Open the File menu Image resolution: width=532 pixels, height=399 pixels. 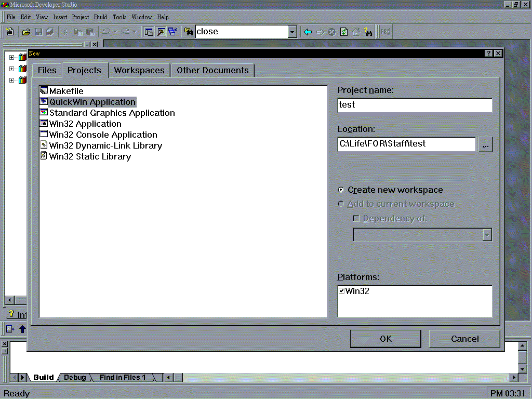[x=11, y=17]
